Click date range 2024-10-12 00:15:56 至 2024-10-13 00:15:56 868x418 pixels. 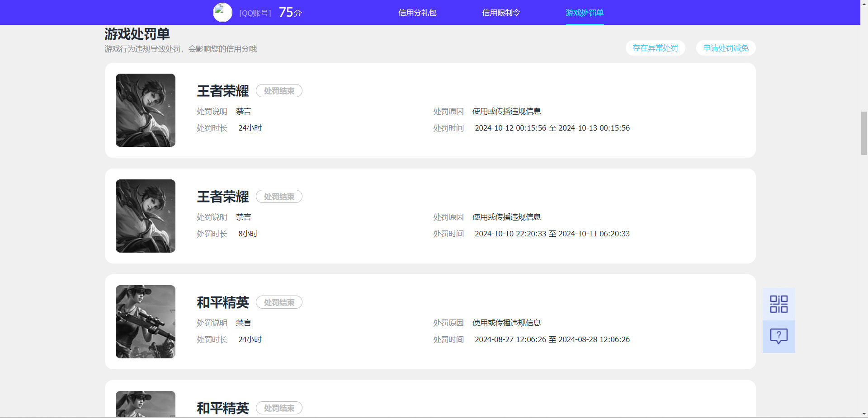click(x=552, y=128)
